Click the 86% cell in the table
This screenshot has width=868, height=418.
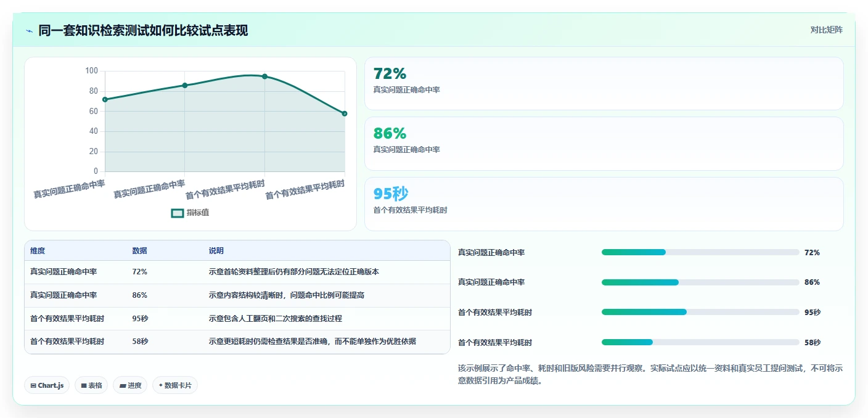pyautogui.click(x=139, y=295)
